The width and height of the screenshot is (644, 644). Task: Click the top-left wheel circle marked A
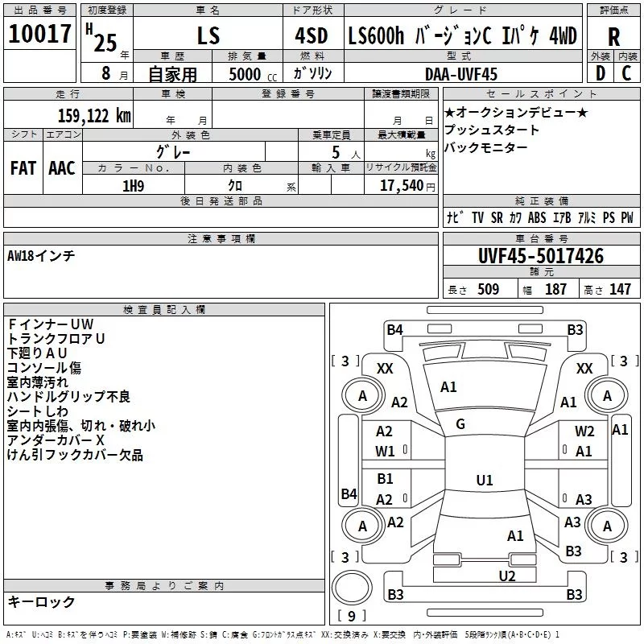pos(362,395)
